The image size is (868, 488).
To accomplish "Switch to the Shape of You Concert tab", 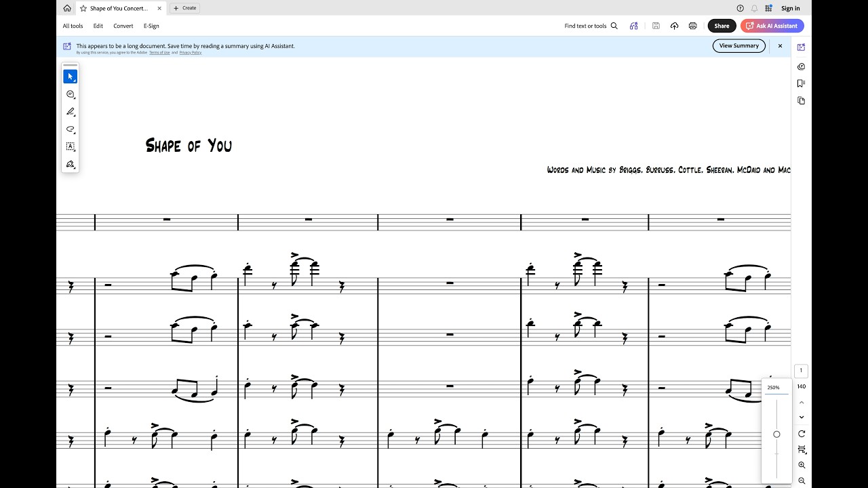I will [120, 8].
